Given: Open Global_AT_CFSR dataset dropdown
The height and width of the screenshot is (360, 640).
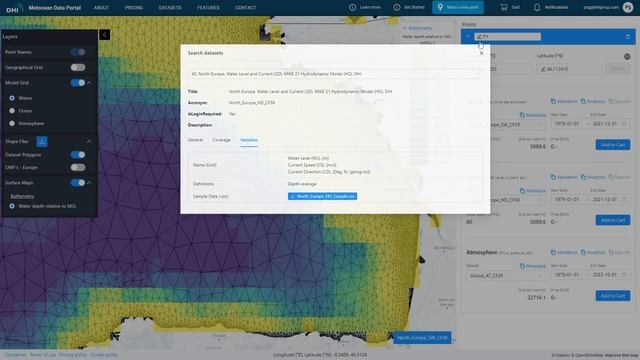Looking at the screenshot, I should (505, 276).
